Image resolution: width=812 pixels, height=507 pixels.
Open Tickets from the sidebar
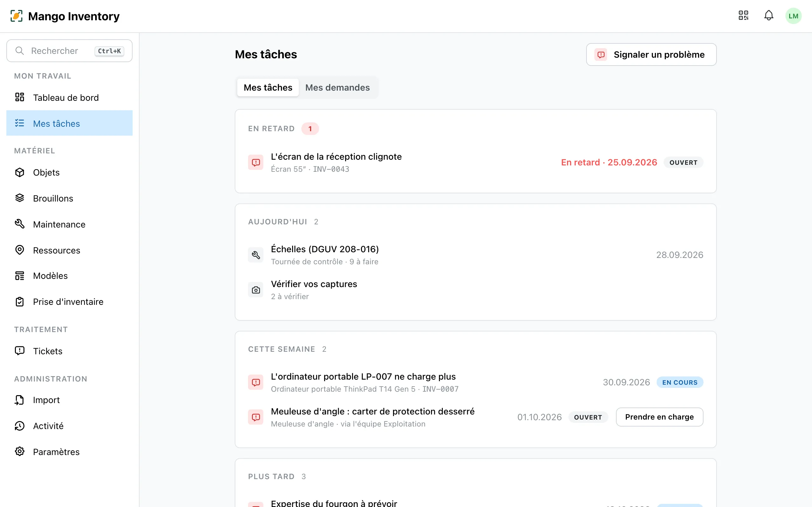[x=69, y=351]
